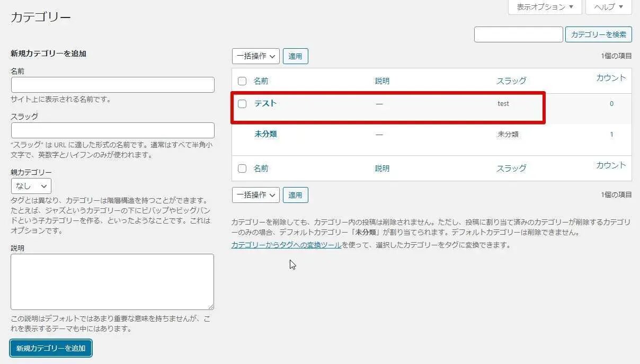The height and width of the screenshot is (364, 640).
Task: Toggle the select-all checkbox in table header
Action: pos(242,81)
